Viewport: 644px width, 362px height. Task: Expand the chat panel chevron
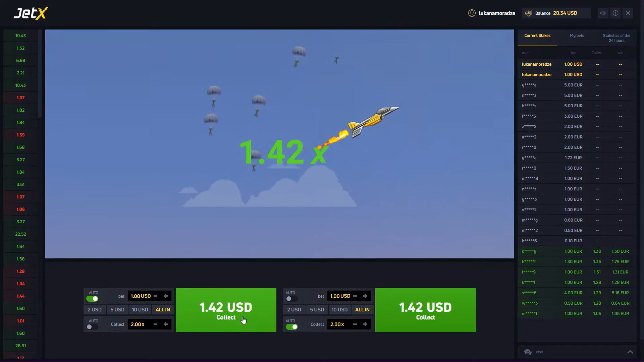coord(630,352)
